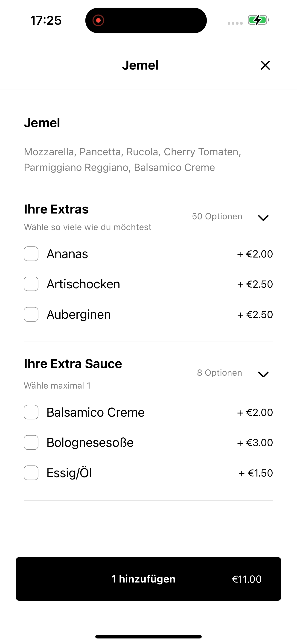Check the Ananas extra
The image size is (297, 644).
(31, 254)
